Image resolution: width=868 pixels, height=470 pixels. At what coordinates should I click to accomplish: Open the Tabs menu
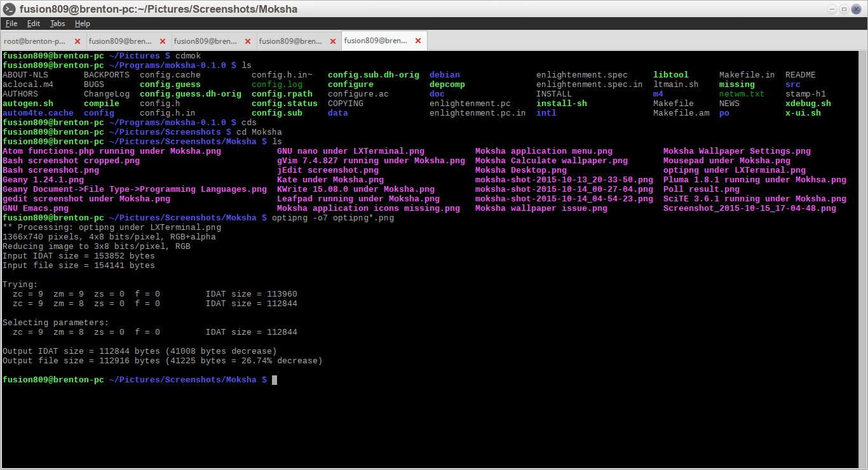pos(57,23)
